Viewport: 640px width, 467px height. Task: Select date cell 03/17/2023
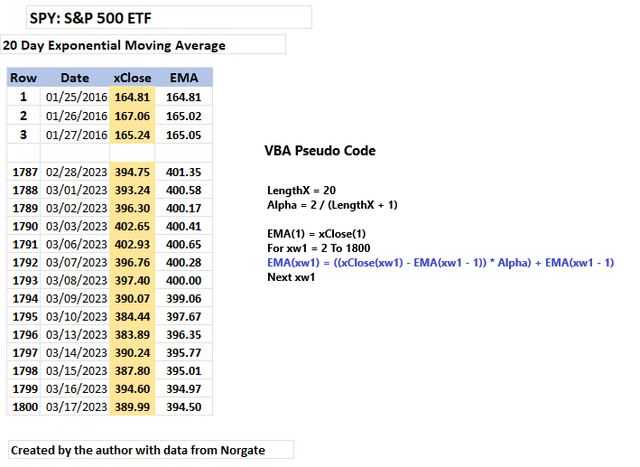point(75,407)
